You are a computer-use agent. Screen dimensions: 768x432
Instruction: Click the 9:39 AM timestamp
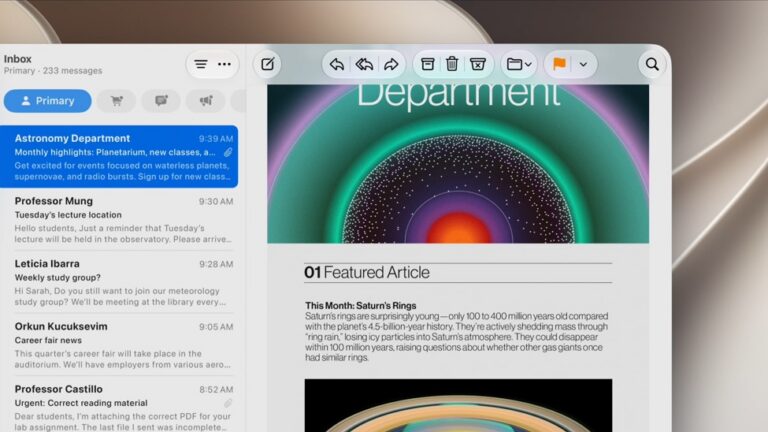[216, 139]
